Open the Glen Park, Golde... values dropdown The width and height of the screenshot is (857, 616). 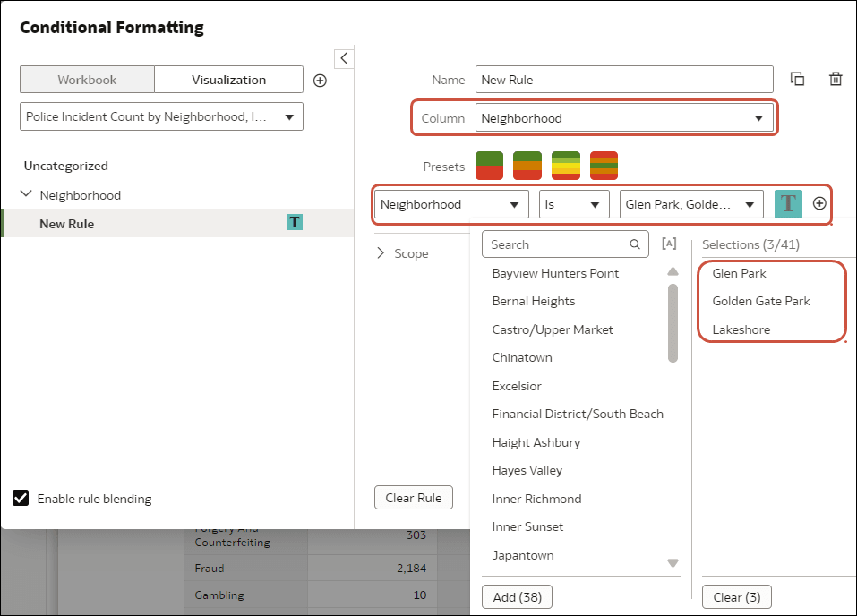tap(690, 204)
